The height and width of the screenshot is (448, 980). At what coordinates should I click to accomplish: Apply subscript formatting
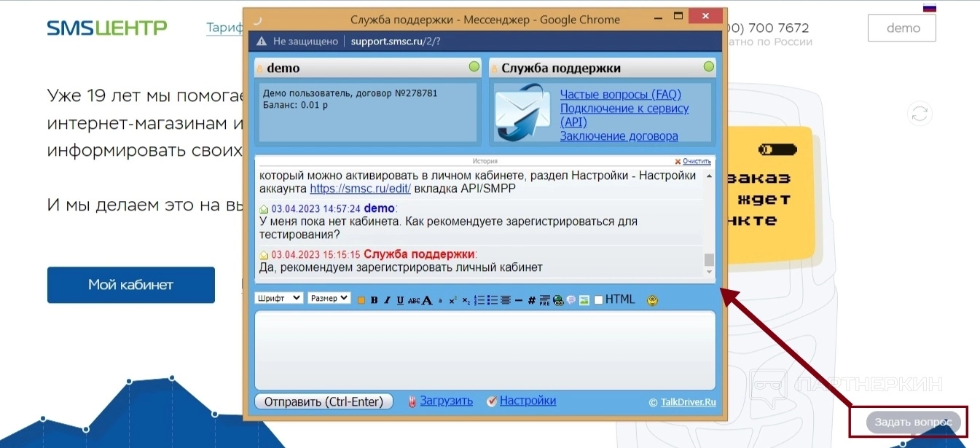pyautogui.click(x=466, y=300)
